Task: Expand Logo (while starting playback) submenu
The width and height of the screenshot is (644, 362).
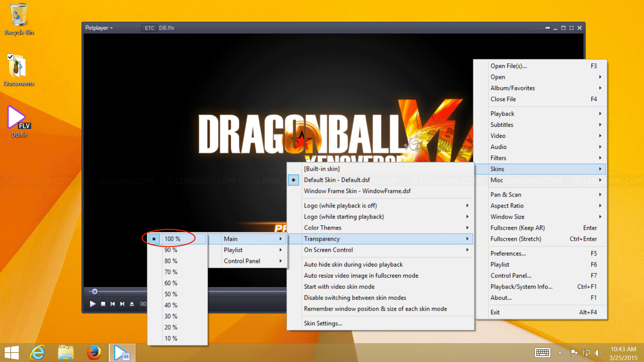Action: (x=380, y=217)
